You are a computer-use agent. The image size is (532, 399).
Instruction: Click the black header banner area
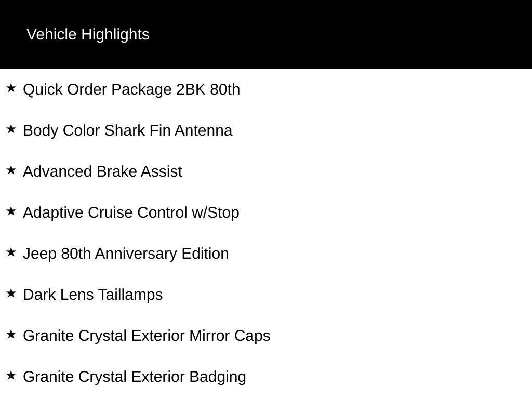(x=266, y=34)
